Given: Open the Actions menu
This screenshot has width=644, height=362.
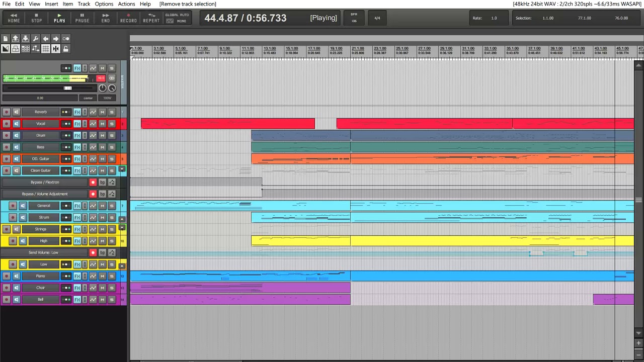Looking at the screenshot, I should pyautogui.click(x=126, y=4).
